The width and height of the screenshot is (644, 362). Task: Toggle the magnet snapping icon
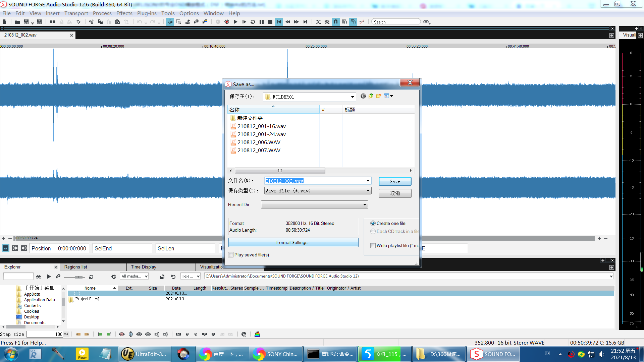tap(336, 22)
